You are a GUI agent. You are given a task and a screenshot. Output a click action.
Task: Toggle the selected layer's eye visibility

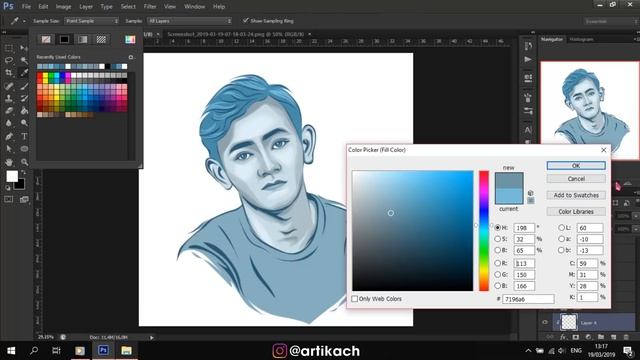[545, 322]
